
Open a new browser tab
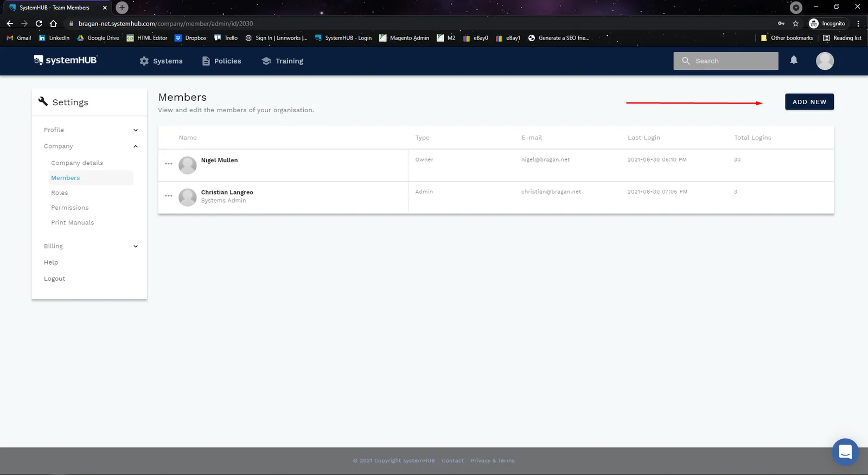(122, 8)
